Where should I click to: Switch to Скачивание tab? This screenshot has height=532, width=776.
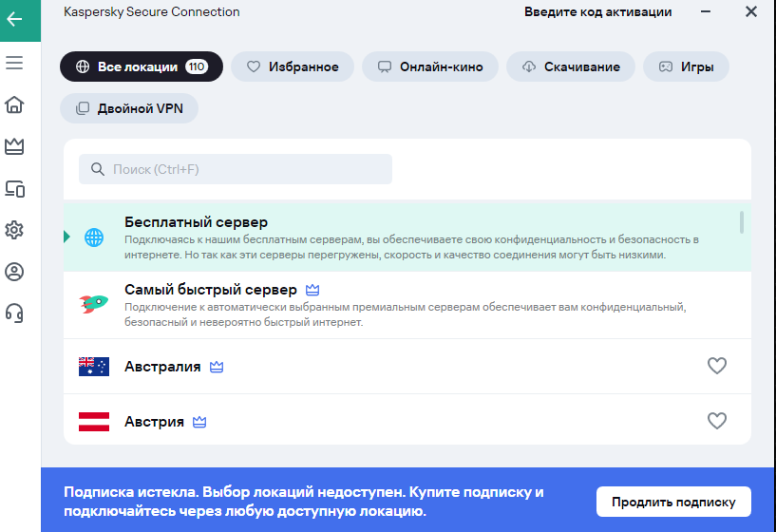tap(571, 66)
